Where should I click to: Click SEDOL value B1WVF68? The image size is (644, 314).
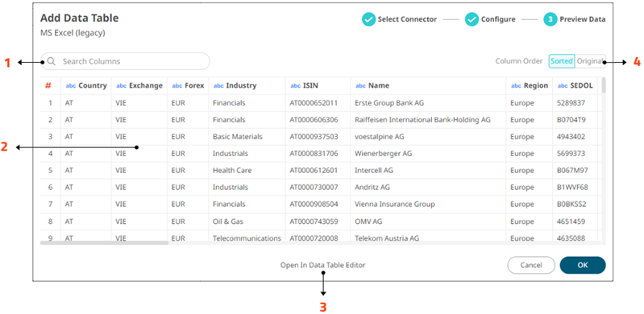(x=572, y=187)
